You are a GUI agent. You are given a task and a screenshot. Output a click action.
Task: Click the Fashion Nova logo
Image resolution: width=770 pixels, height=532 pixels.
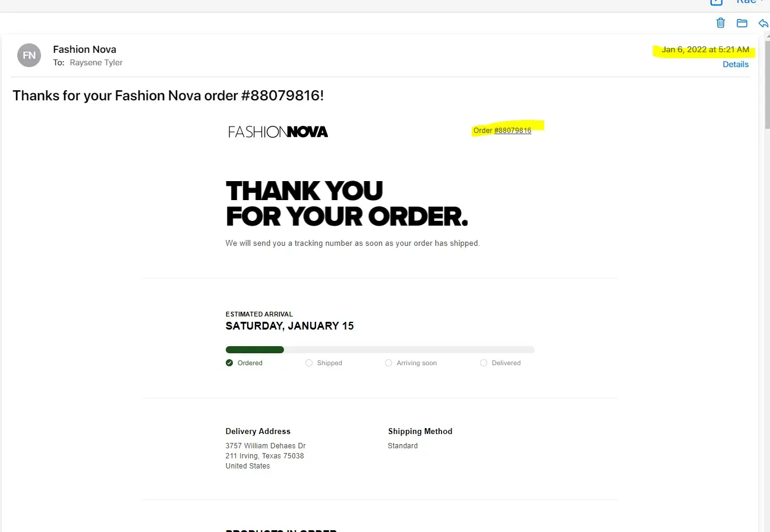278,131
